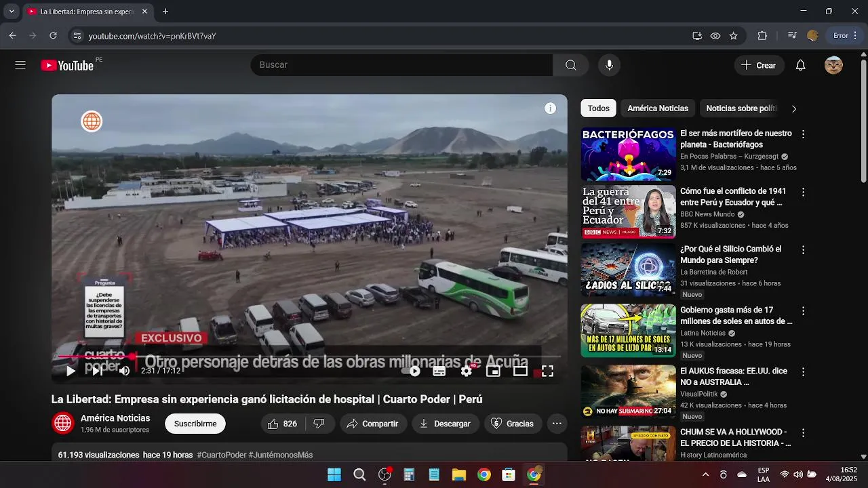Open Calculator from taskbar
This screenshot has width=868, height=488.
[x=409, y=474]
